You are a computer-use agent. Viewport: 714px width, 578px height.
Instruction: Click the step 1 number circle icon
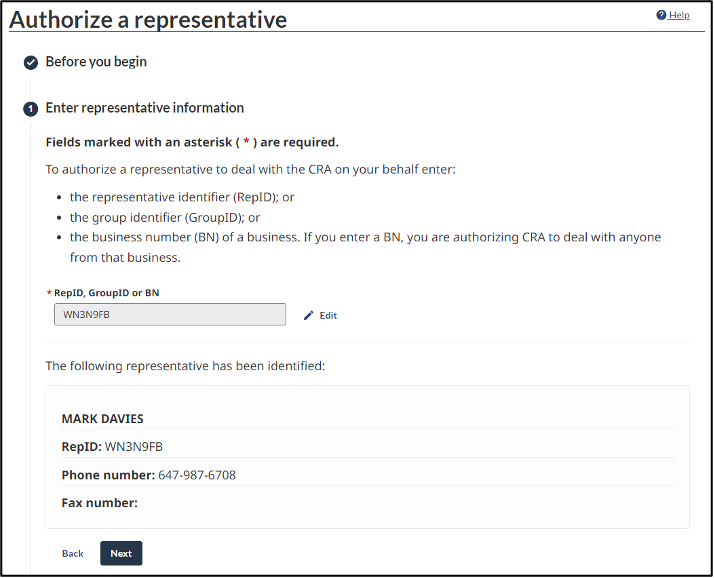coord(31,109)
